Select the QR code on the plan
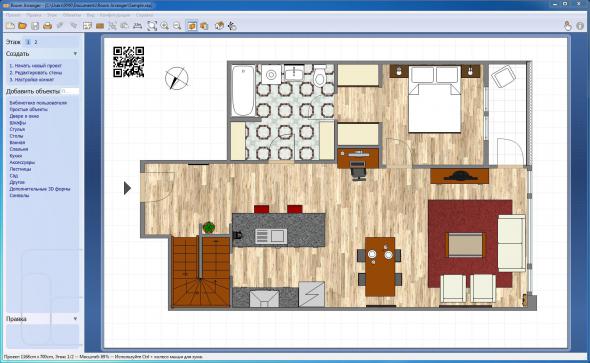Screen dimensions: 590x363 click(129, 62)
